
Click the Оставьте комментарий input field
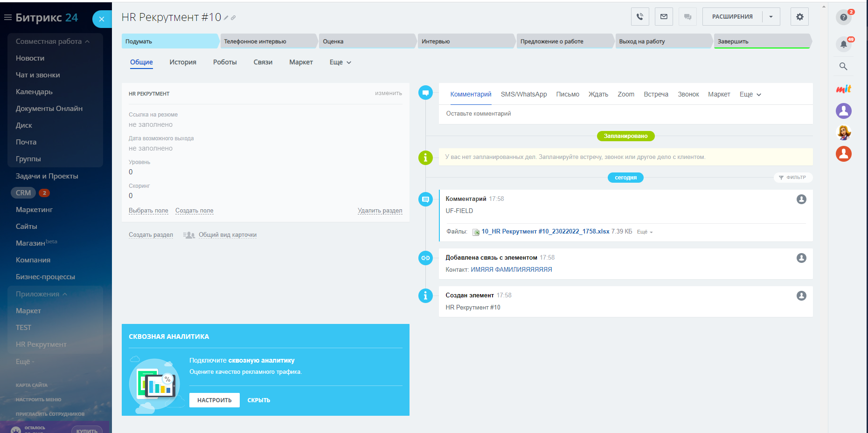coord(625,114)
